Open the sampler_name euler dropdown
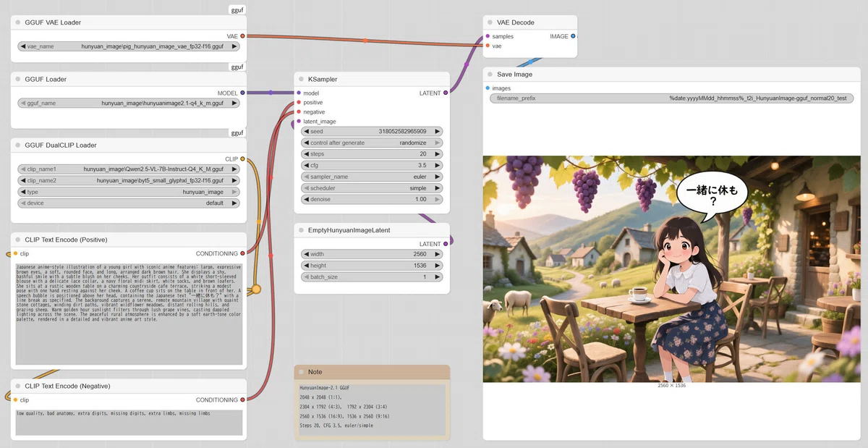868x448 pixels. (372, 177)
